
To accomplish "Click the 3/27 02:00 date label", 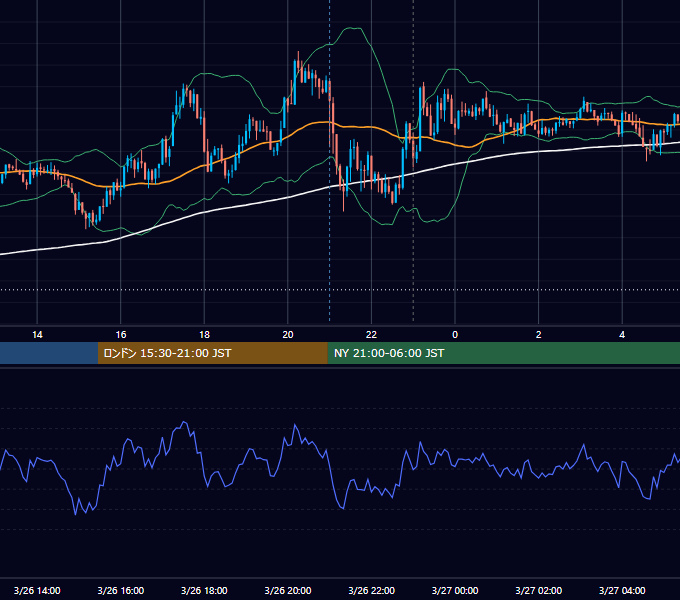I will [539, 590].
